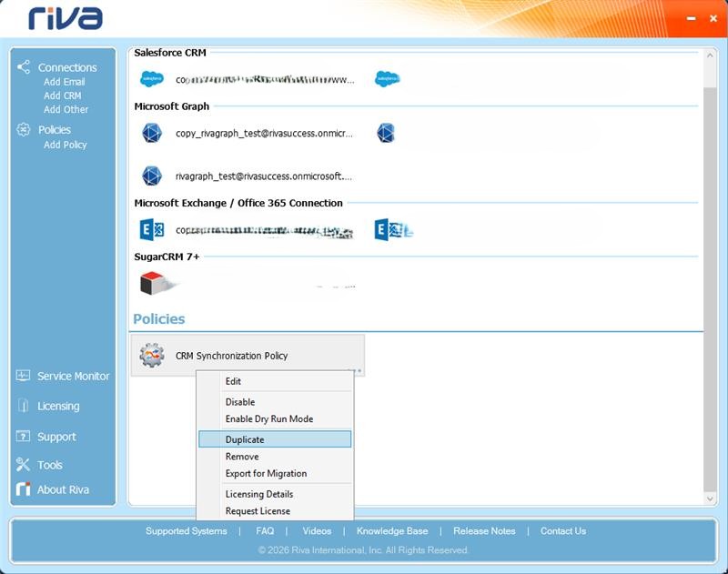This screenshot has width=728, height=574.
Task: Click the Policies gear icon in sidebar
Action: tap(24, 129)
